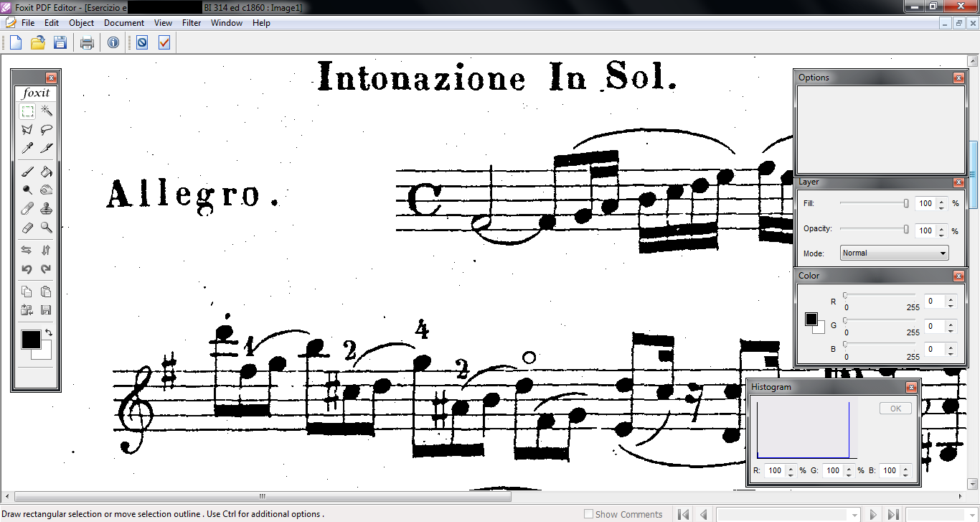Click the Fill slider handle

(x=906, y=204)
